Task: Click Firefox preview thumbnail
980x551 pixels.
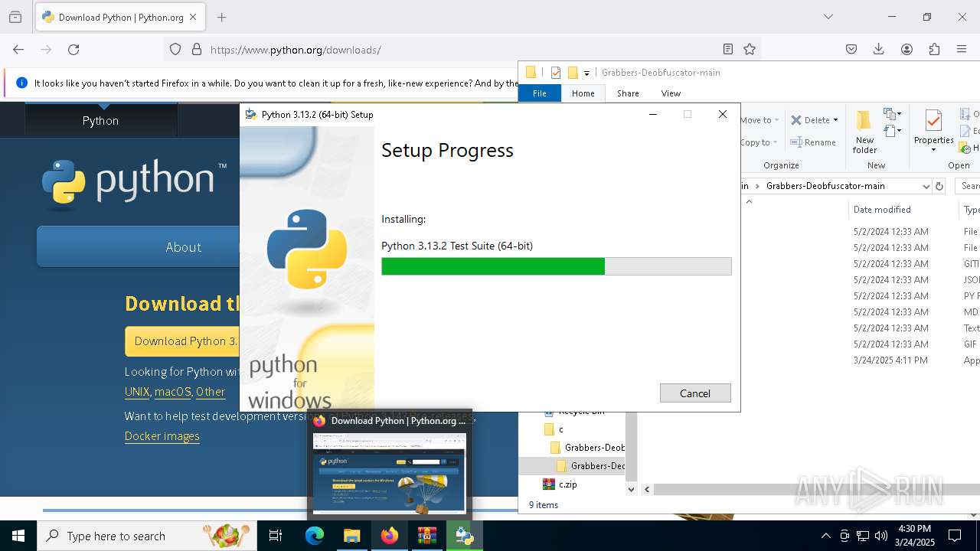Action: [x=390, y=473]
